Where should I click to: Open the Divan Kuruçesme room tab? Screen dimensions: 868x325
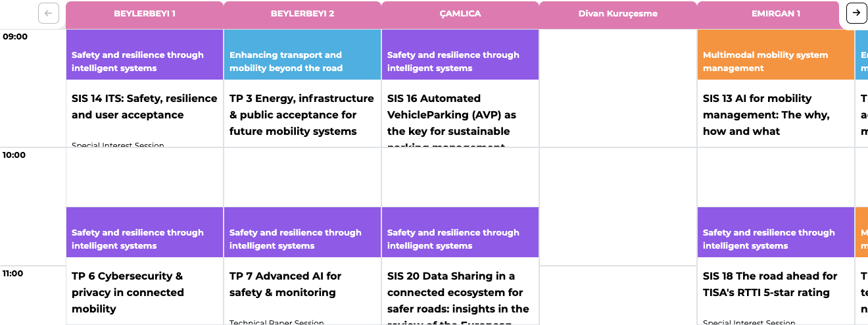coord(618,14)
